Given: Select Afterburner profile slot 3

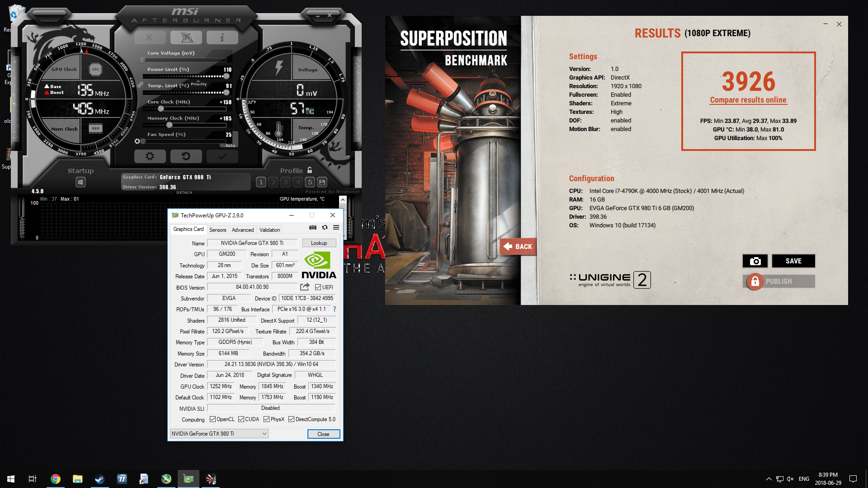Looking at the screenshot, I should point(285,182).
